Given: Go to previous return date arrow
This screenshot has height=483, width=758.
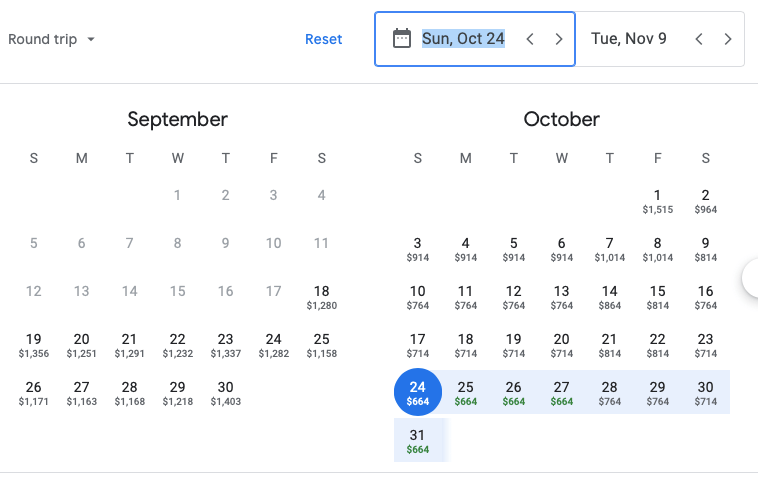Looking at the screenshot, I should coord(699,39).
